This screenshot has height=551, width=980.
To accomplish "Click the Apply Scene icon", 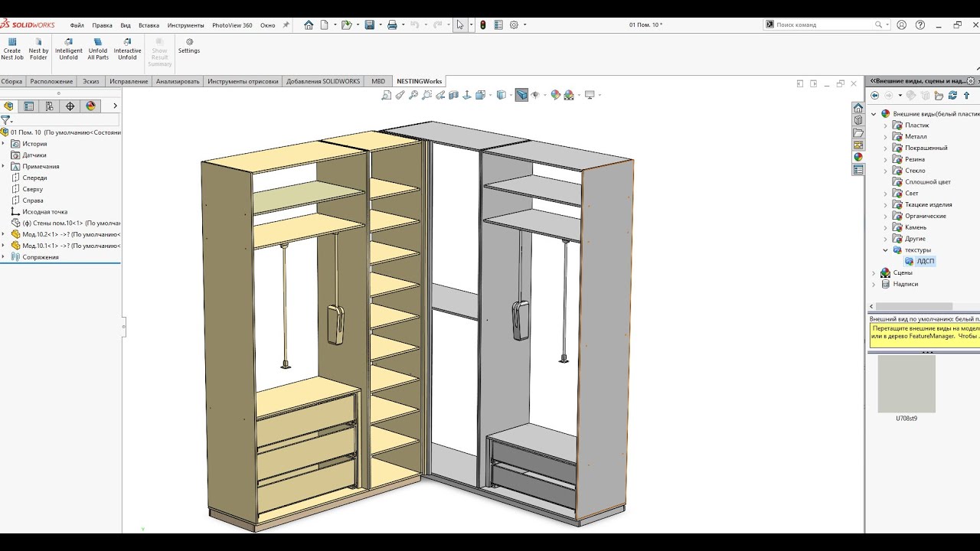I will [x=569, y=95].
